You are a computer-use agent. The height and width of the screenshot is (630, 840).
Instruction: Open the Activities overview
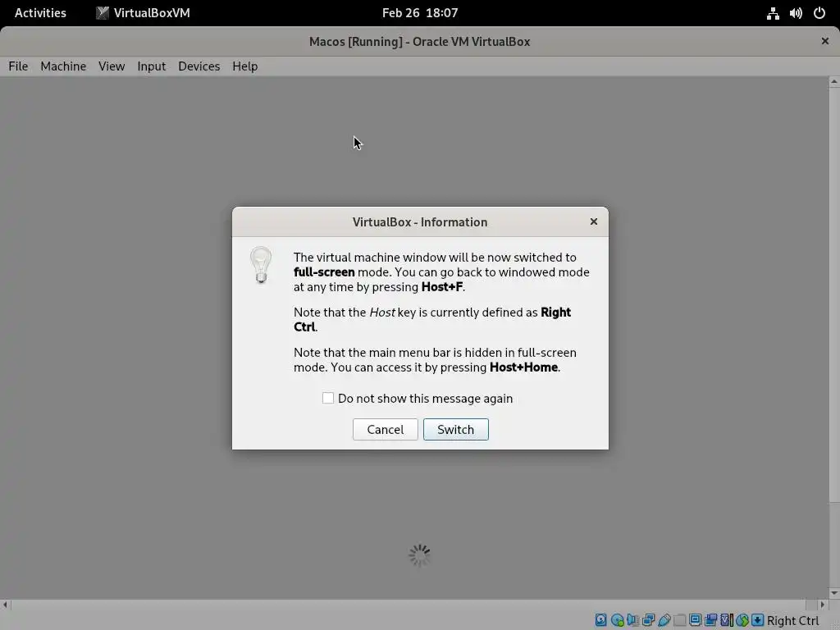(40, 13)
